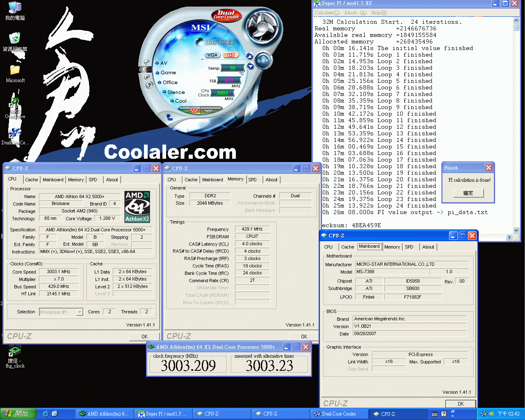Image resolution: width=525 pixels, height=420 pixels.
Task: Open the AMD OverDrive desktop shortcut
Action: [x=15, y=108]
